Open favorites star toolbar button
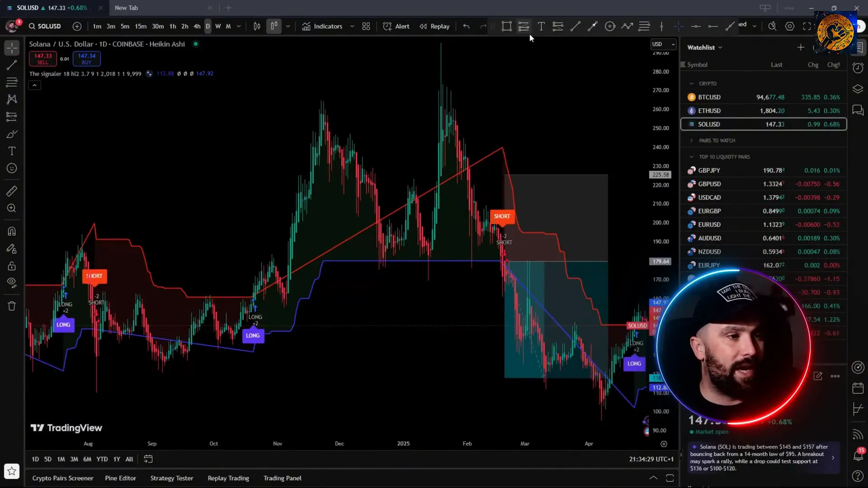The width and height of the screenshot is (868, 488). [x=12, y=471]
